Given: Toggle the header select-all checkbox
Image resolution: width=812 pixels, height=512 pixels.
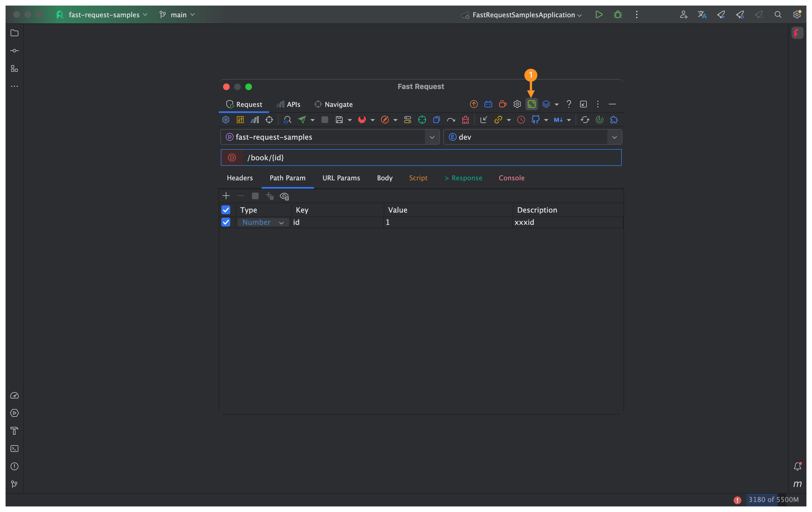Looking at the screenshot, I should 226,210.
